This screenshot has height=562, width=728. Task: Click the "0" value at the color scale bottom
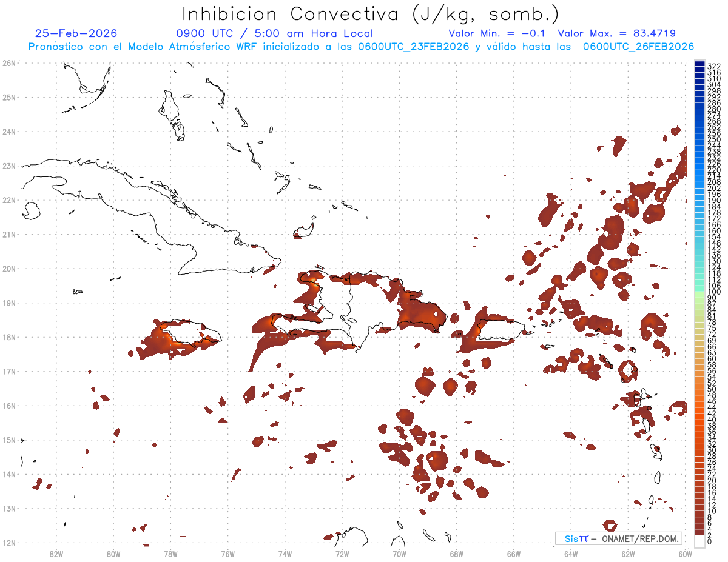pyautogui.click(x=710, y=542)
